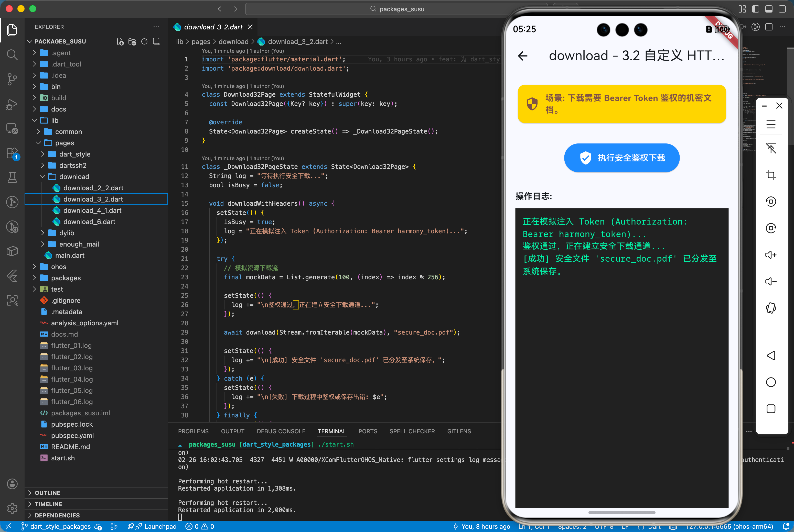Image resolution: width=794 pixels, height=532 pixels.
Task: Open Source Control view in activity bar
Action: [x=12, y=79]
